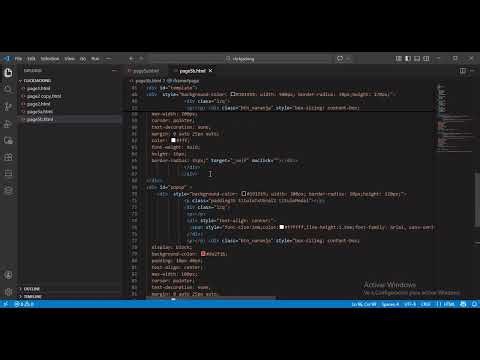Open the Go menu

(x=83, y=59)
